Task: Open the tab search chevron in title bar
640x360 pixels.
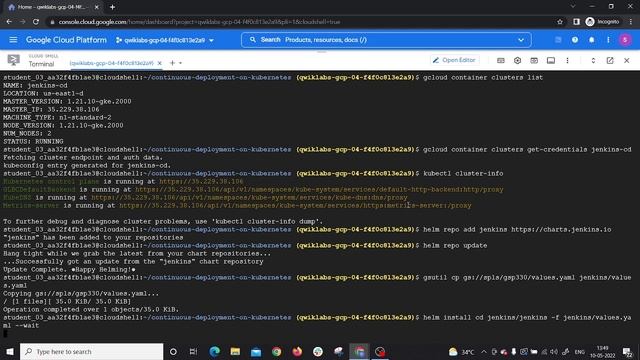Action: coord(573,7)
